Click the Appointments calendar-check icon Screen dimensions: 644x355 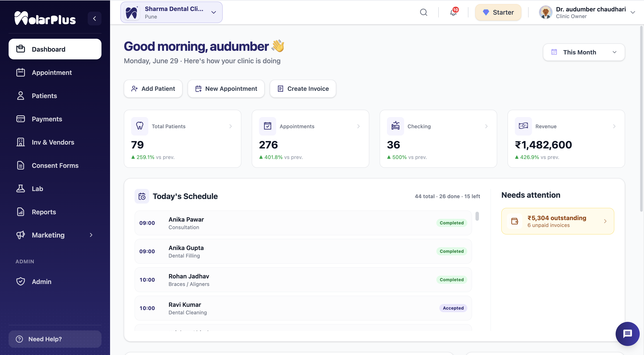click(267, 126)
